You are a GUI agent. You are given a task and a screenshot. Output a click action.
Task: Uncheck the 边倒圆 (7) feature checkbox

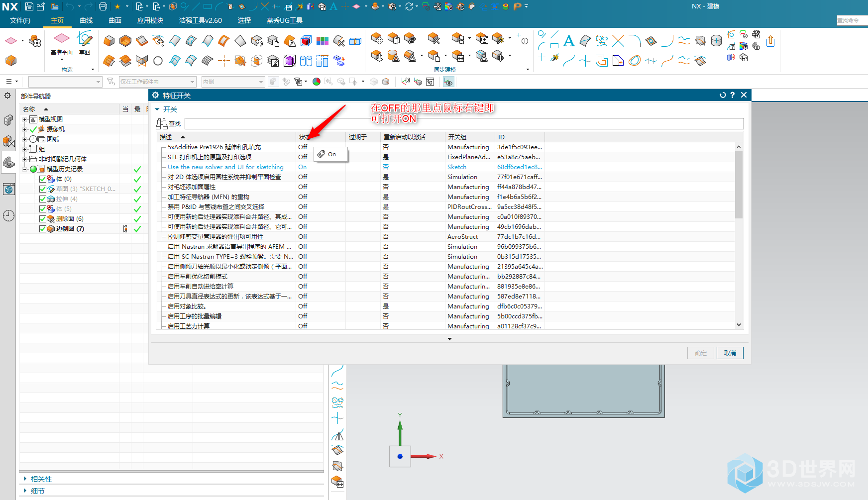(43, 229)
